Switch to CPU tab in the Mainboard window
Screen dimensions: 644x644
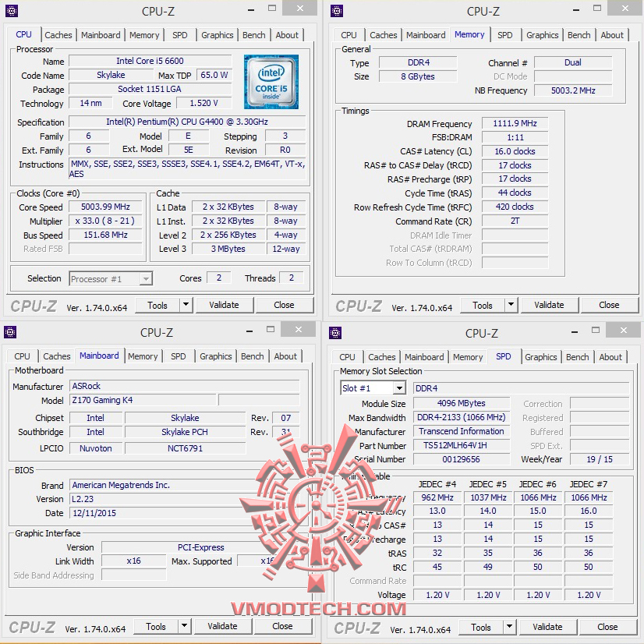[x=22, y=356]
